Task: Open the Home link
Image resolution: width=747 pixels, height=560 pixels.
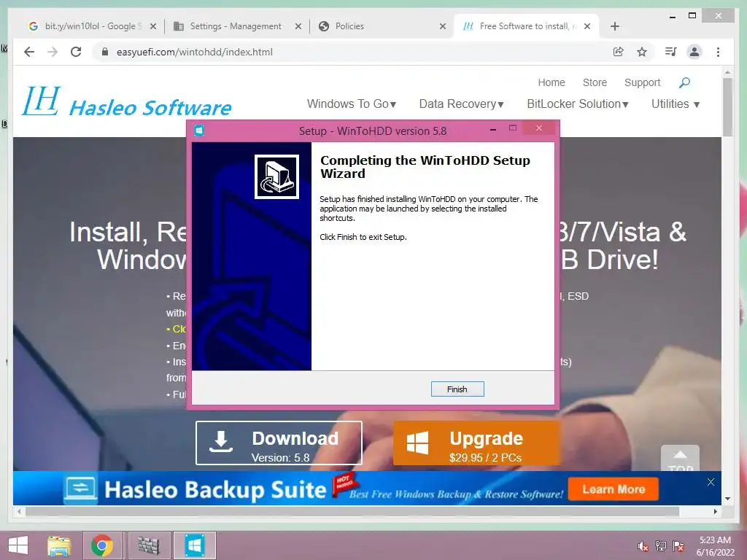Action: (551, 82)
